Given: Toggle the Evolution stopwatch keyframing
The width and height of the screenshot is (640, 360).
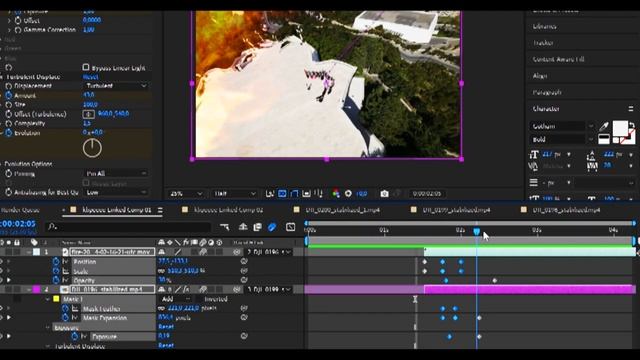Looking at the screenshot, I should coord(9,133).
